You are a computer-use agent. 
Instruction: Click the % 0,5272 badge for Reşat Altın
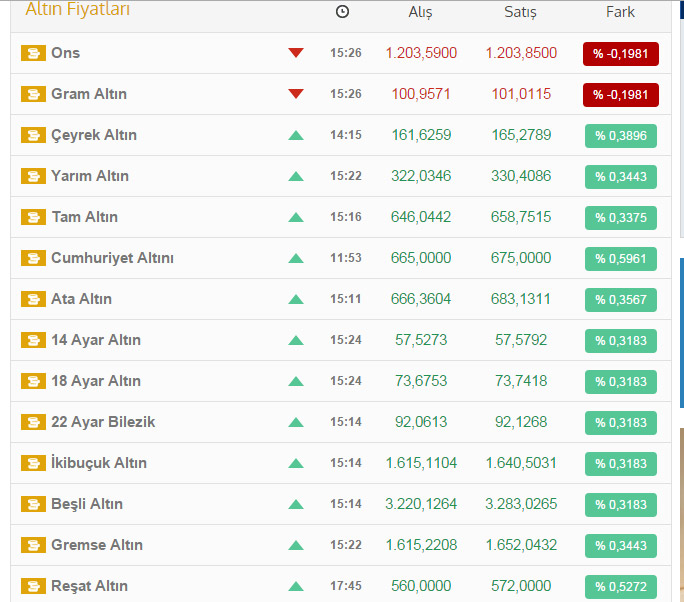[x=620, y=587]
